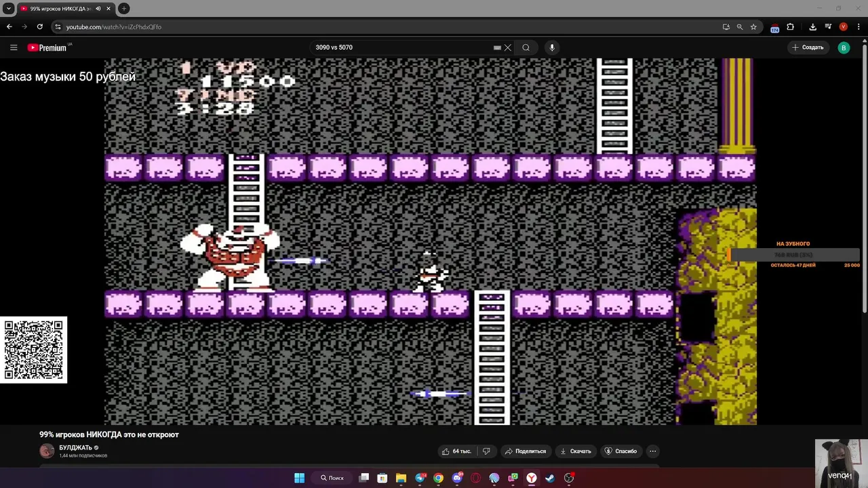The image size is (868, 488).
Task: Install app icon in address bar
Action: [726, 27]
